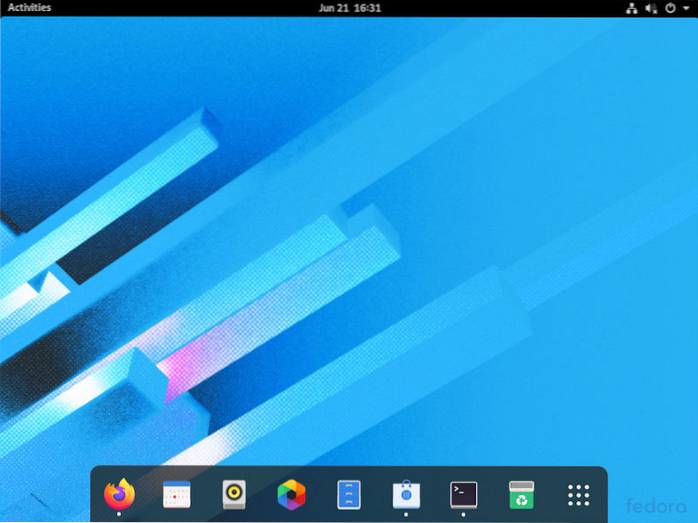Click the wired network status icon

click(631, 8)
